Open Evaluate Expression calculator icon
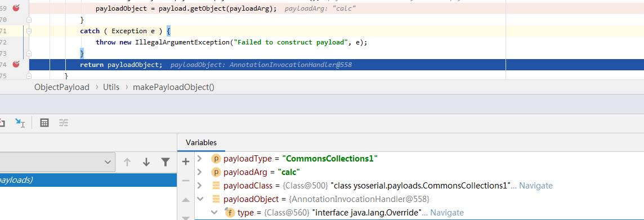The width and height of the screenshot is (644, 220). pos(44,122)
